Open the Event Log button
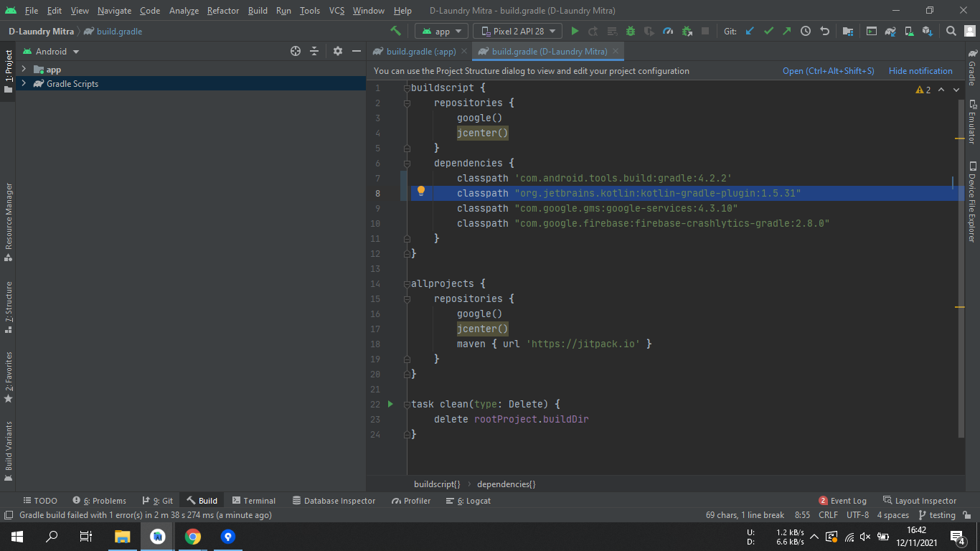The image size is (980, 551). [x=843, y=501]
